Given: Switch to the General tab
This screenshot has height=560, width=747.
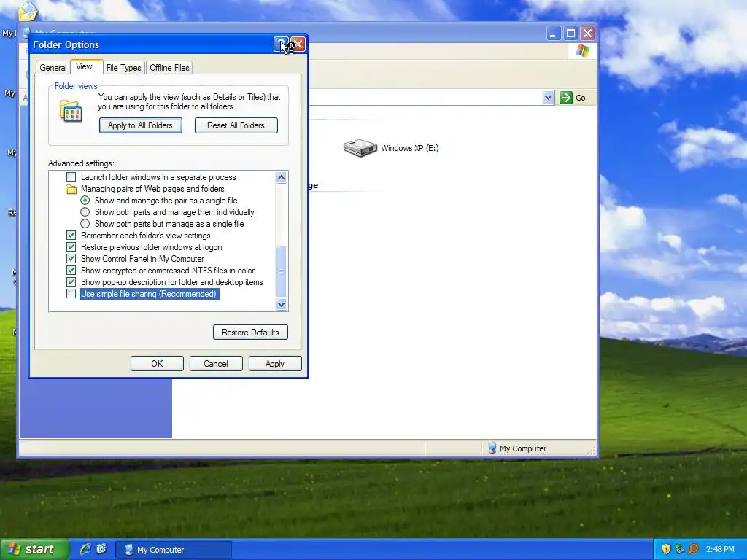Looking at the screenshot, I should 53,68.
